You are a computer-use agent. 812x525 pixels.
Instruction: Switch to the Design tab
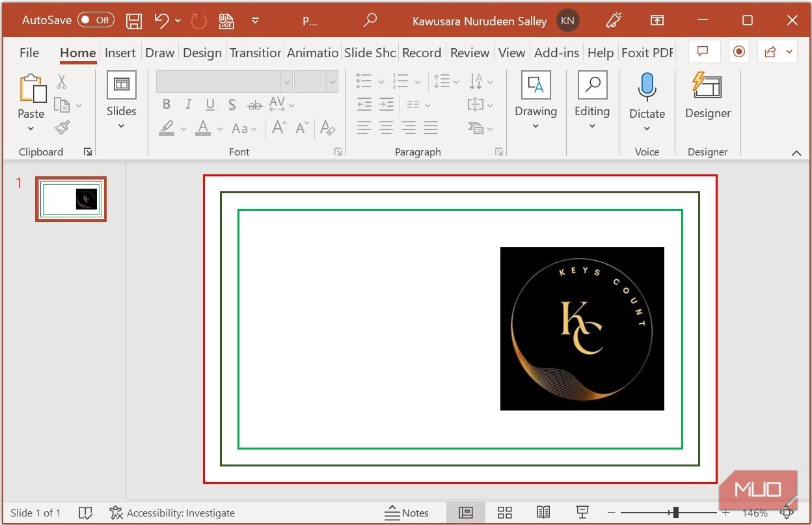[x=202, y=53]
